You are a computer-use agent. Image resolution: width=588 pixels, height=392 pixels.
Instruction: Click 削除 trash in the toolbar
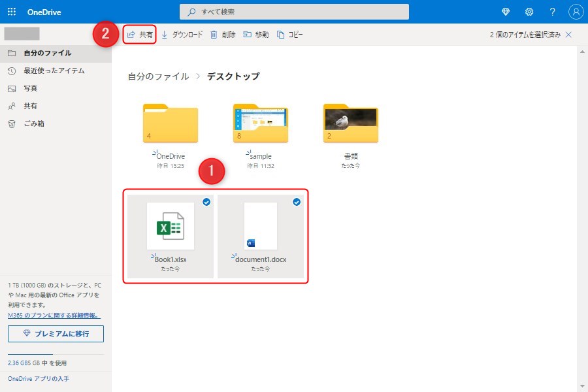[x=223, y=35]
